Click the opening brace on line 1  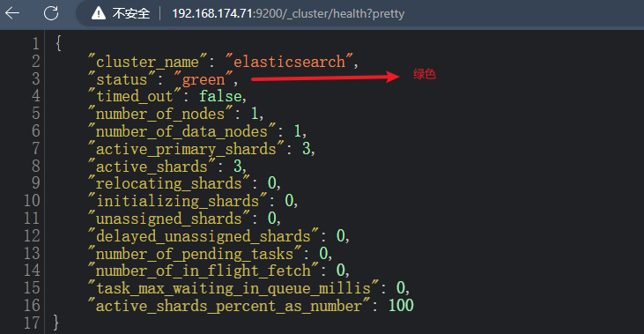click(x=58, y=43)
